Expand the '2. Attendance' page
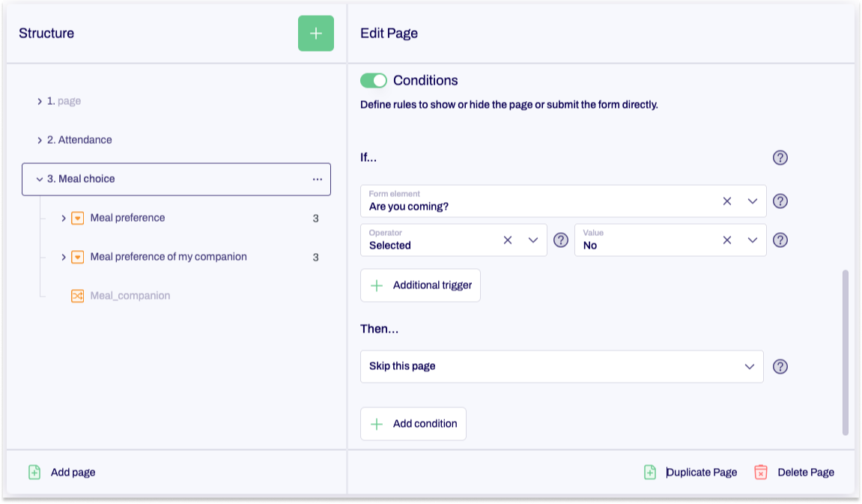Image resolution: width=862 pixels, height=504 pixels. (40, 139)
